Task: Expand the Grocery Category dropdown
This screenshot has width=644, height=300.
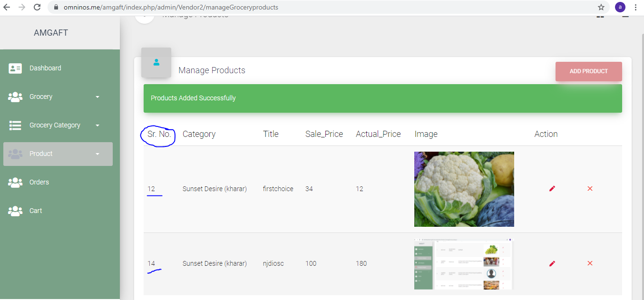Action: (x=97, y=126)
